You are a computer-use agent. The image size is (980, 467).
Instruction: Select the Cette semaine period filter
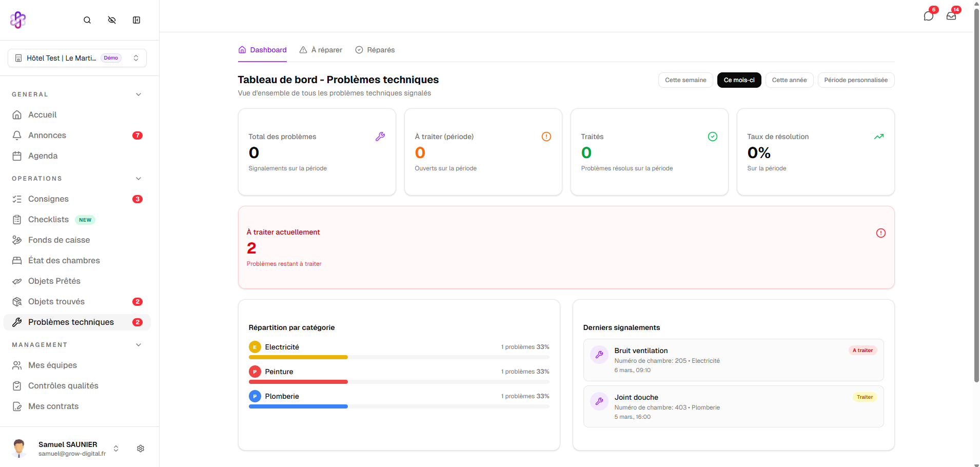685,80
